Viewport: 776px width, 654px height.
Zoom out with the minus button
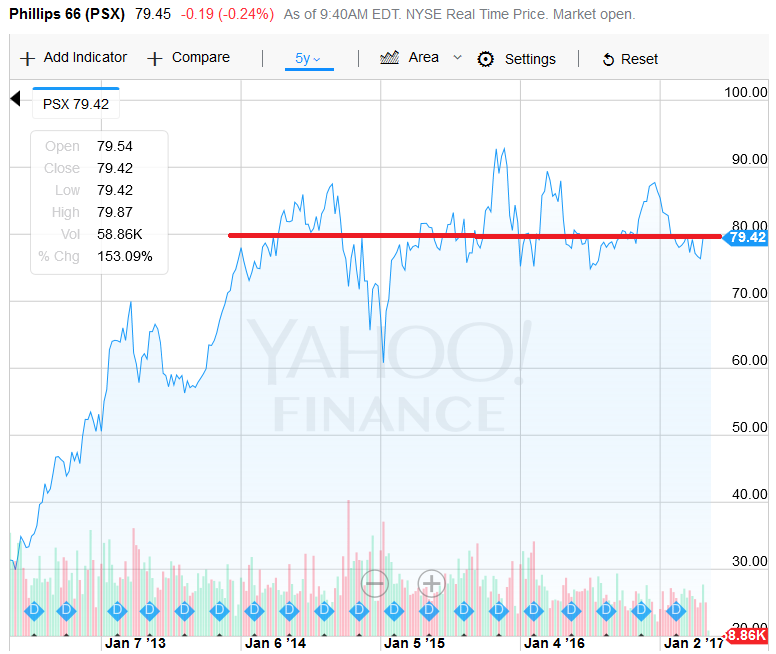375,583
